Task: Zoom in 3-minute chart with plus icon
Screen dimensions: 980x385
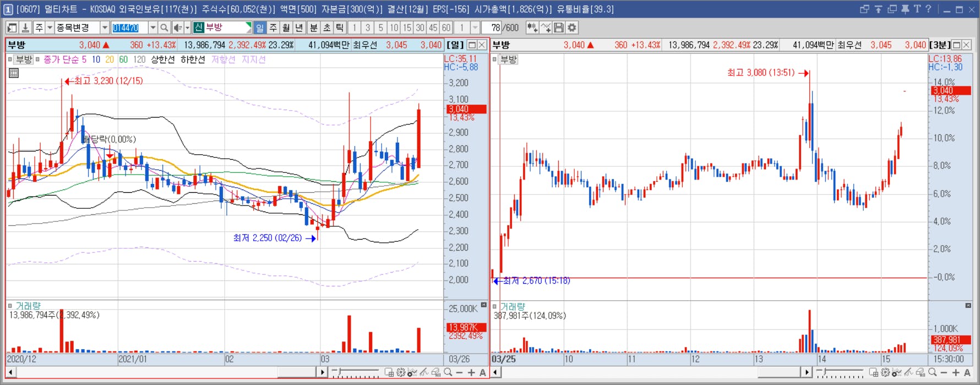Action: coord(956,373)
